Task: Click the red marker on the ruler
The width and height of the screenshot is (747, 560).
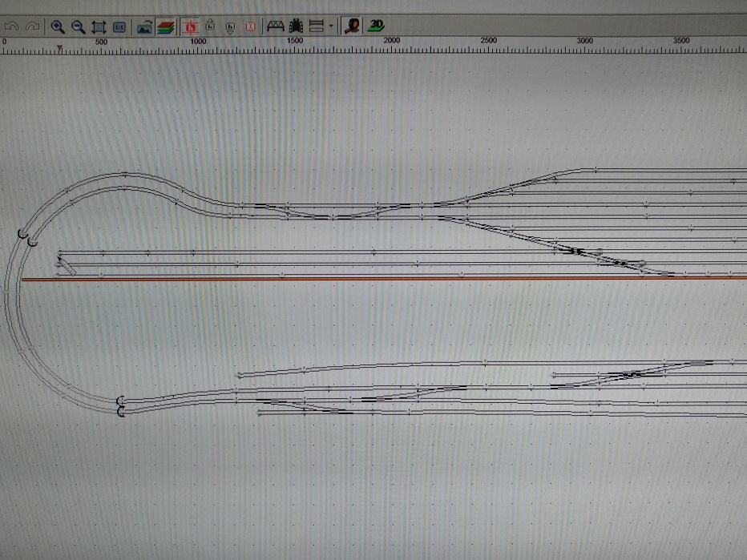Action: click(x=59, y=50)
